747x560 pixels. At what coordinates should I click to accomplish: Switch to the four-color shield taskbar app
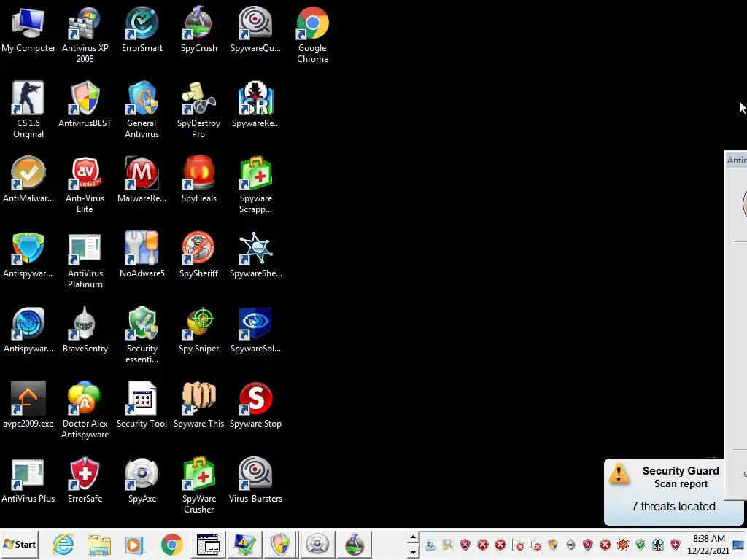pos(280,544)
